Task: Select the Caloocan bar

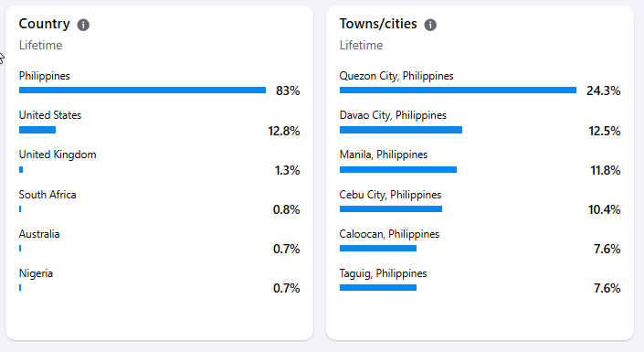Action: coord(378,248)
